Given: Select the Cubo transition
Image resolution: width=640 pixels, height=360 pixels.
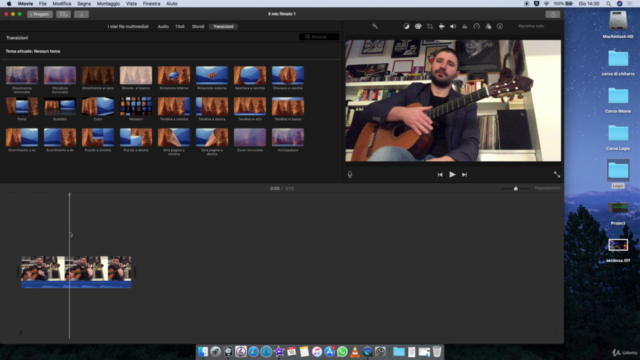Looking at the screenshot, I should tap(98, 107).
